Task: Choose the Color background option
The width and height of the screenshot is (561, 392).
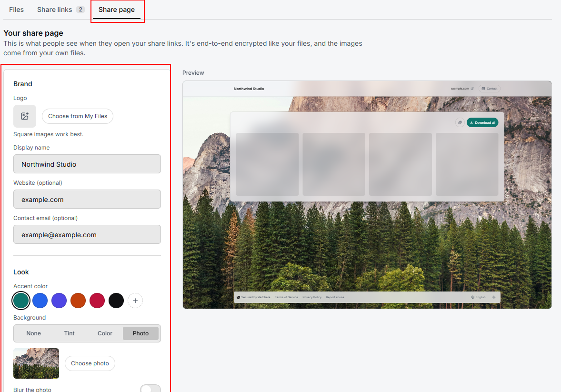Action: [x=105, y=333]
